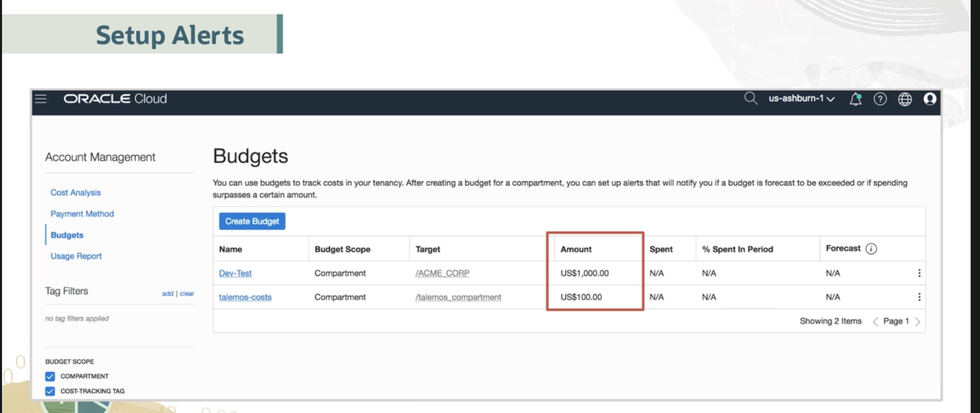Open actions menu for Dev-Test row
Screen dimensions: 980x413
[x=919, y=273]
